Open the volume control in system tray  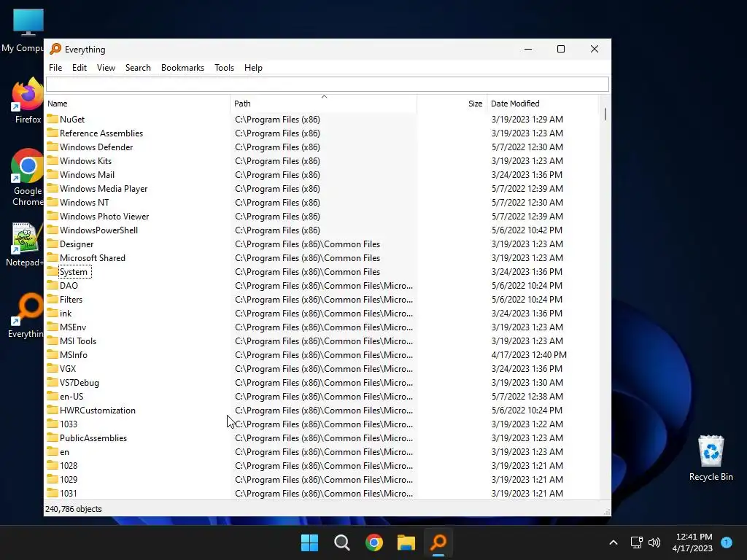tap(654, 542)
